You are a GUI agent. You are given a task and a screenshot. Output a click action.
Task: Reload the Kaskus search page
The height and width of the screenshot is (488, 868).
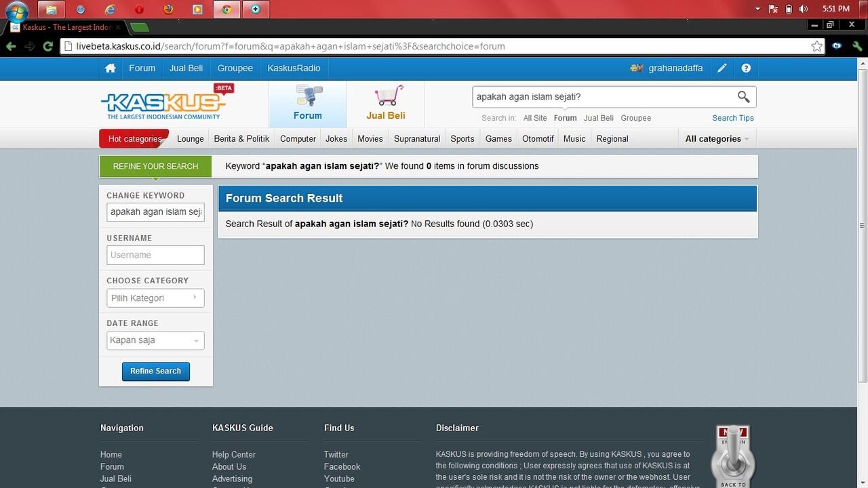pyautogui.click(x=47, y=46)
